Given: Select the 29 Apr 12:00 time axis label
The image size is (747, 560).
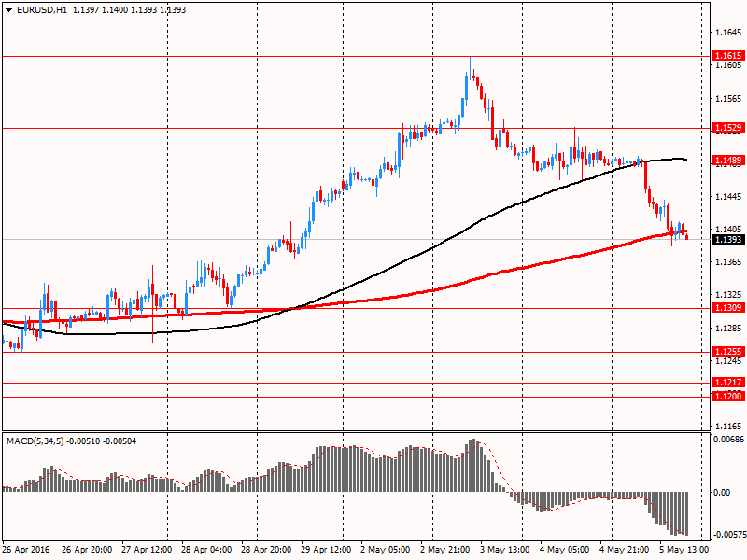Looking at the screenshot, I should pyautogui.click(x=326, y=550).
